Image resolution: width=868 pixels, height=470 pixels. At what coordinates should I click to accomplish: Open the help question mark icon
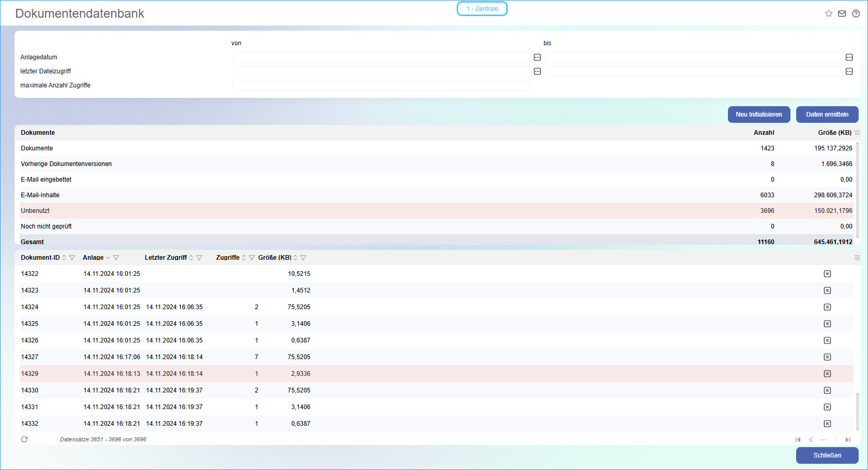(856, 14)
